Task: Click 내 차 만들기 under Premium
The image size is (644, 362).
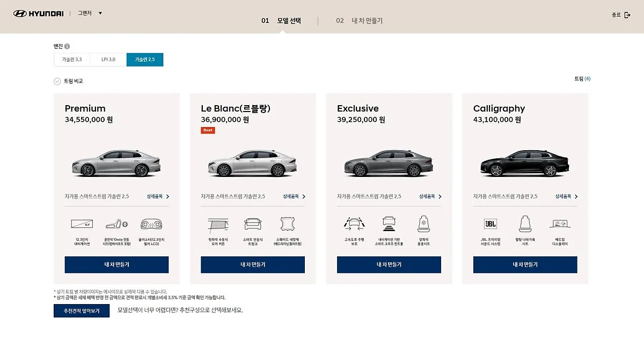Action: (x=116, y=264)
